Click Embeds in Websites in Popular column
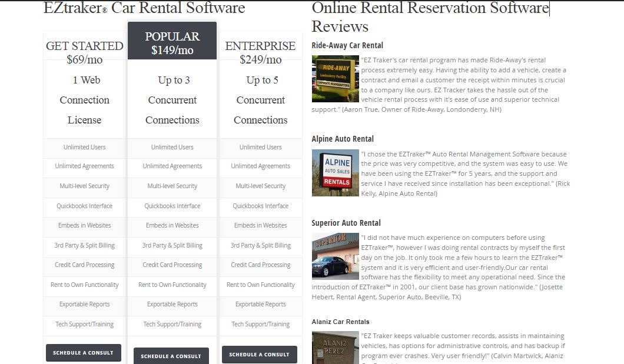624x364 pixels. [172, 225]
